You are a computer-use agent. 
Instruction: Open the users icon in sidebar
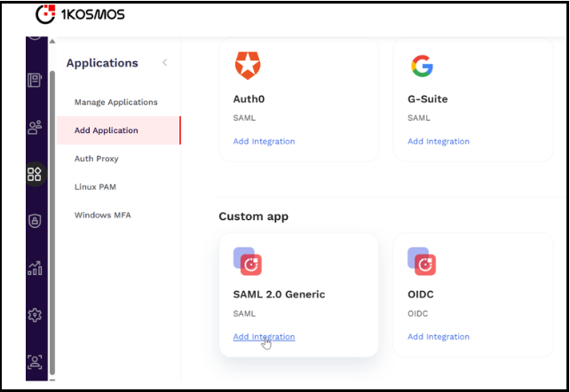tap(35, 127)
